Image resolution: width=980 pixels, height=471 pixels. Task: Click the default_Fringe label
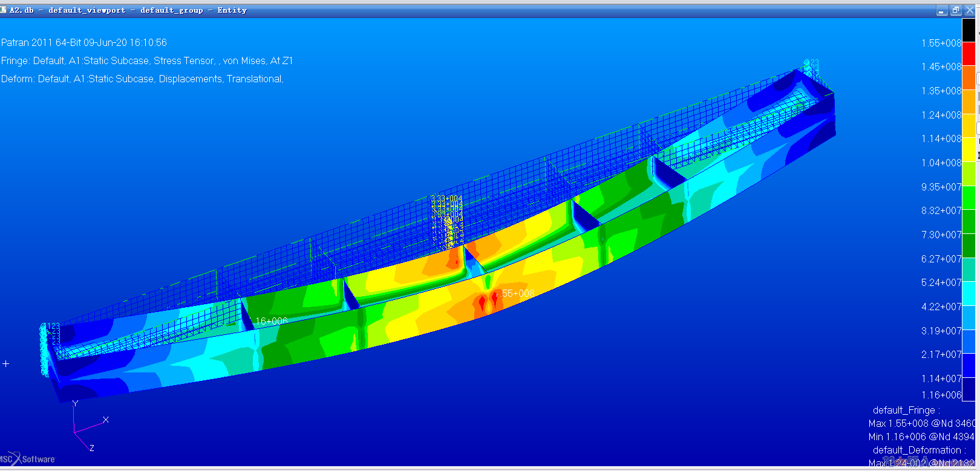[x=906, y=410]
